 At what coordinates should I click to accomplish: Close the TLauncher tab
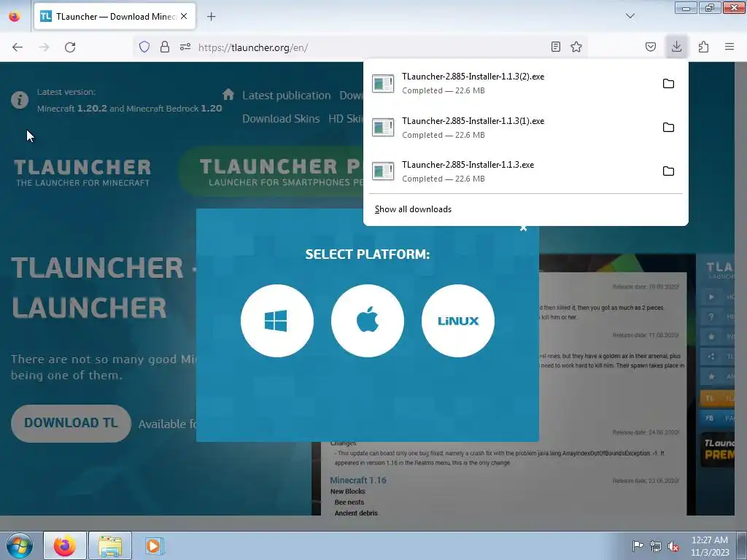pos(184,16)
